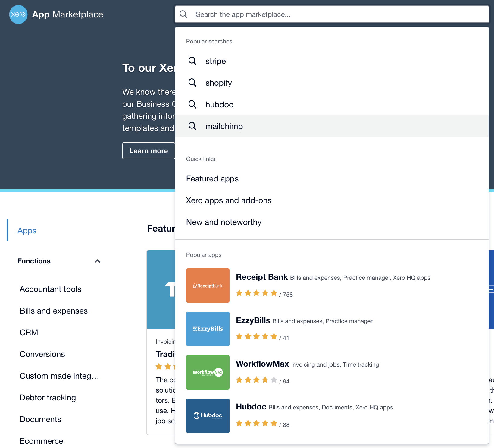Open the EzzyBills app logo
This screenshot has width=494, height=448.
tap(208, 329)
